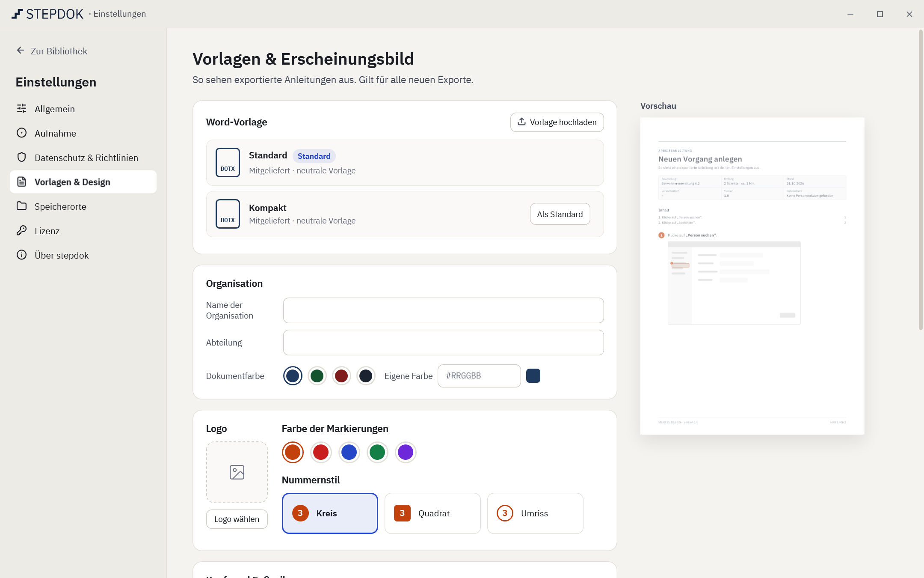The height and width of the screenshot is (578, 924).
Task: Open the Lizenz section
Action: (x=83, y=231)
